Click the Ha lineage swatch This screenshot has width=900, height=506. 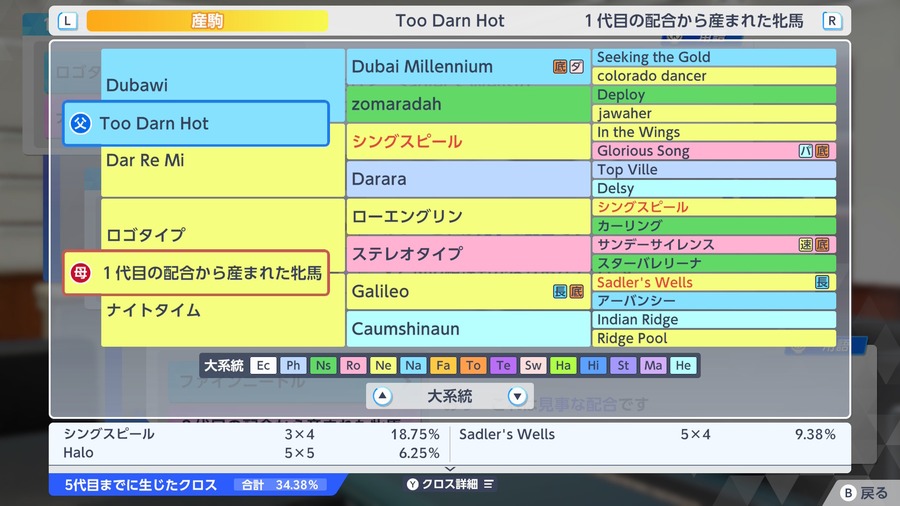click(x=563, y=365)
